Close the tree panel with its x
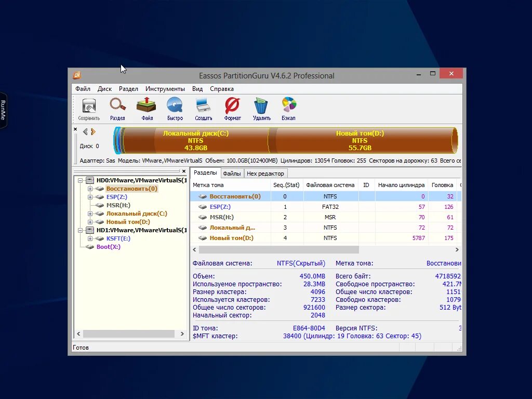 [184, 171]
